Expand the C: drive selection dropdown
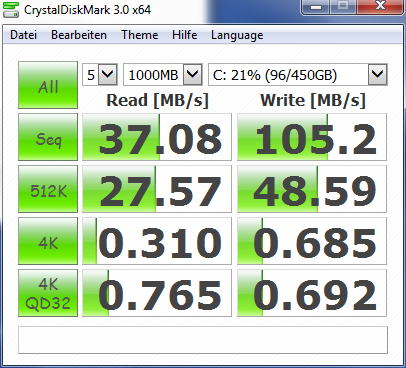 click(378, 74)
